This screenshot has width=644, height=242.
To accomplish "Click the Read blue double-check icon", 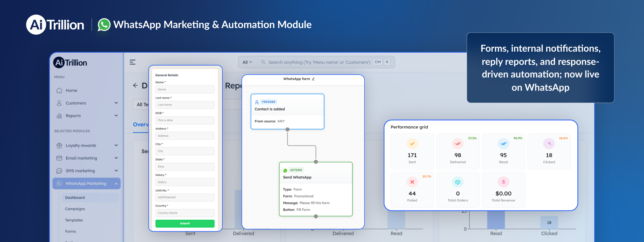I will (503, 144).
